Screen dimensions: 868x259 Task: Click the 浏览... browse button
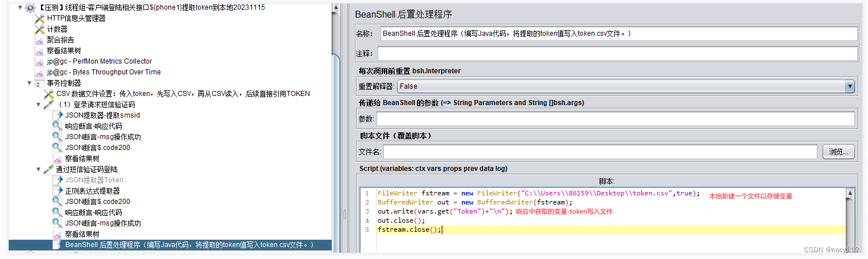pyautogui.click(x=838, y=152)
